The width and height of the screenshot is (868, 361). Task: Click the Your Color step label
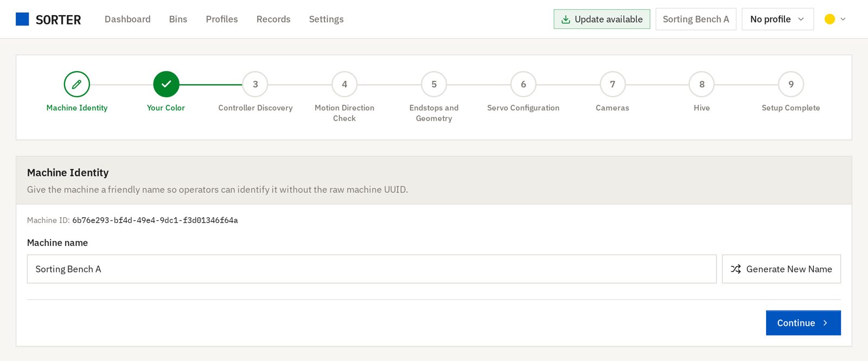166,108
